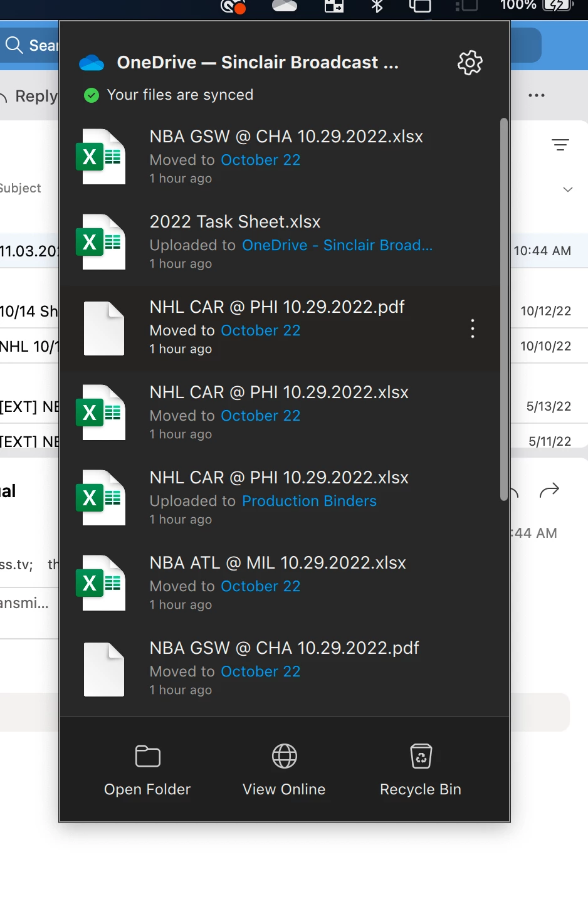
Task: Open Production Binders folder link
Action: point(310,501)
